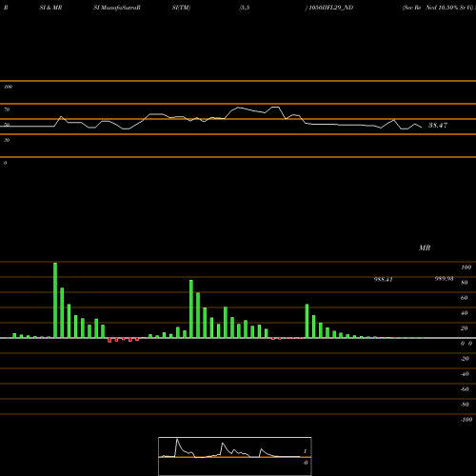Select the 'Ncd 10.50% Sr Vi' description text
The image size is (476, 476).
click(448, 8)
